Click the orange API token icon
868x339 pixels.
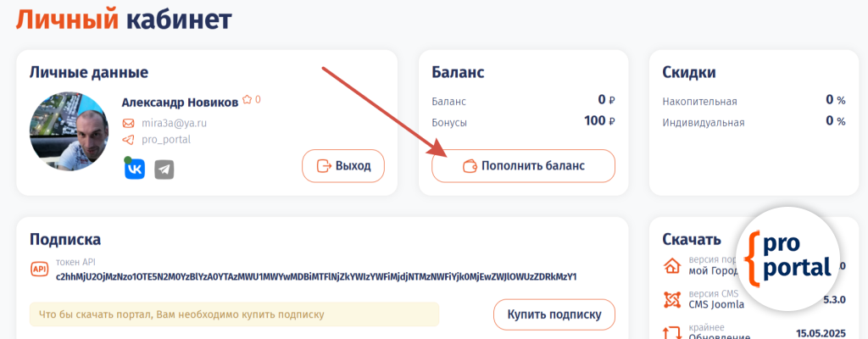click(39, 270)
